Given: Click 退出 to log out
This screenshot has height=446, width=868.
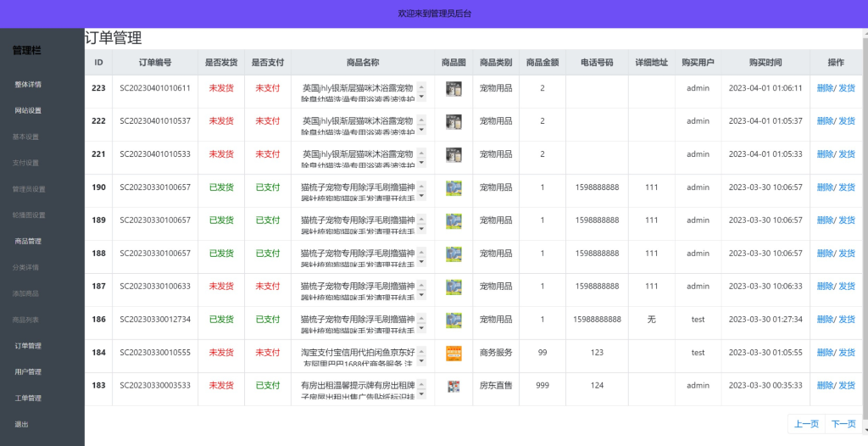Looking at the screenshot, I should coord(21,425).
